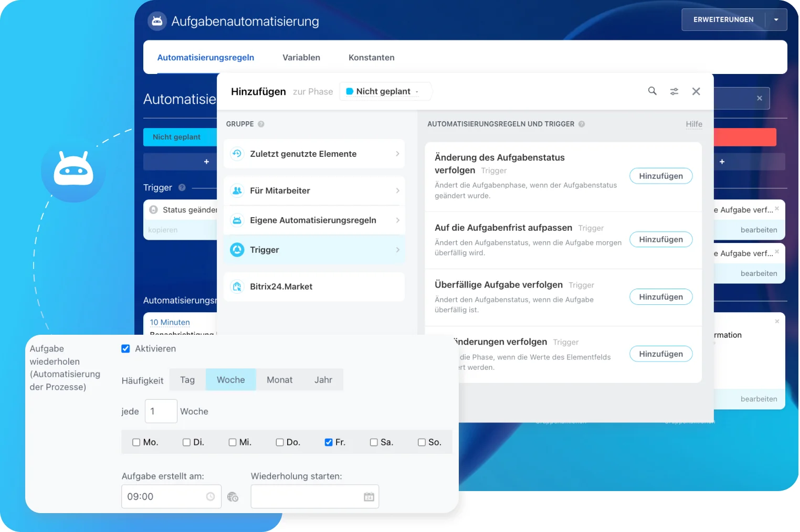Open the calendar icon in Wiederholung field
800x532 pixels.
pyautogui.click(x=369, y=497)
